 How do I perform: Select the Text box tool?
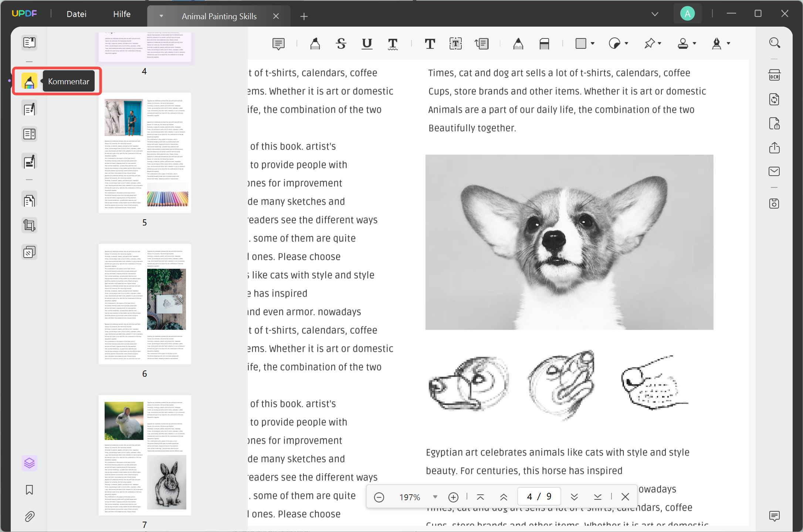pos(455,44)
